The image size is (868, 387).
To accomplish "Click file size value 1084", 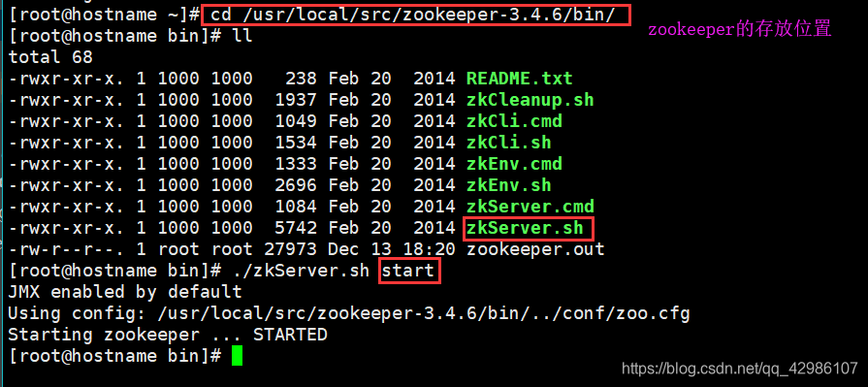I will click(x=295, y=207).
